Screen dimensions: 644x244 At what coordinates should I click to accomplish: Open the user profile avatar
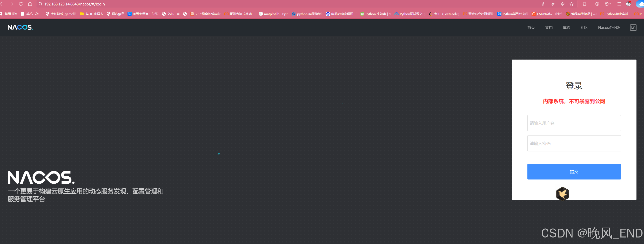pyautogui.click(x=628, y=4)
